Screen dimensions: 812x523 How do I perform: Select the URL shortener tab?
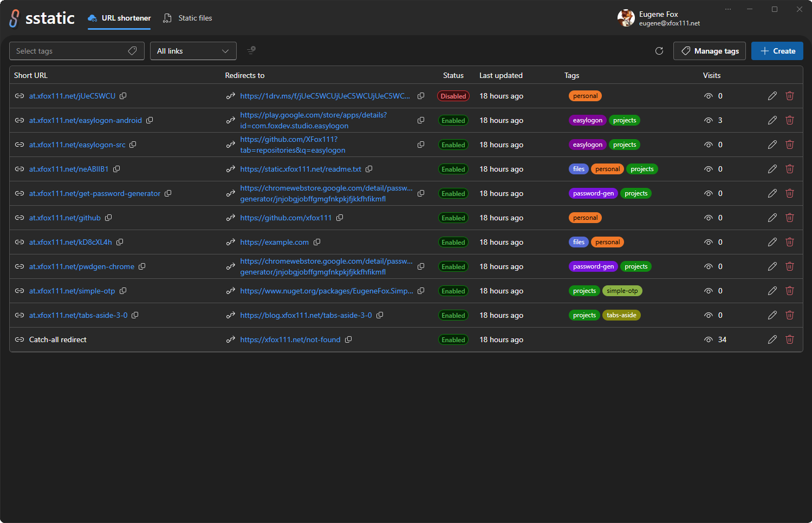point(119,18)
